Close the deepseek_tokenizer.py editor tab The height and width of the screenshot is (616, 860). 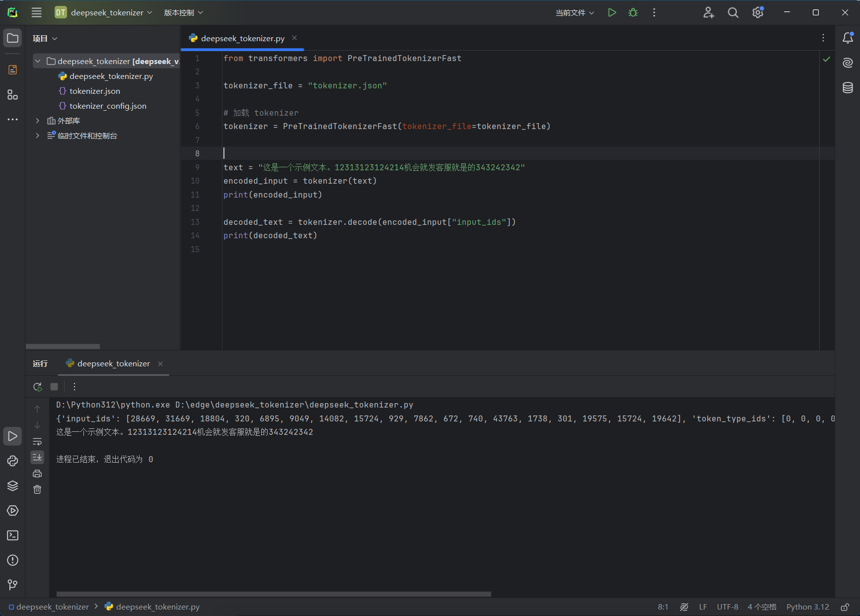[x=294, y=38]
